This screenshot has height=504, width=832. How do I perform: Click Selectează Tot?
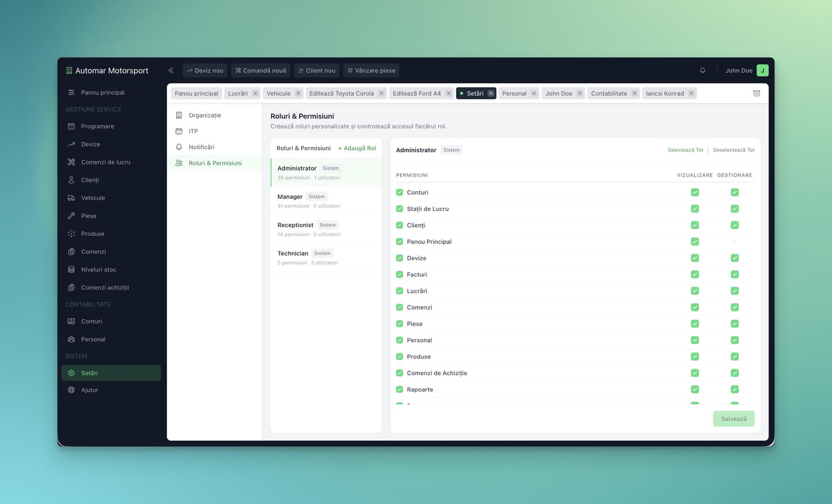click(x=685, y=150)
